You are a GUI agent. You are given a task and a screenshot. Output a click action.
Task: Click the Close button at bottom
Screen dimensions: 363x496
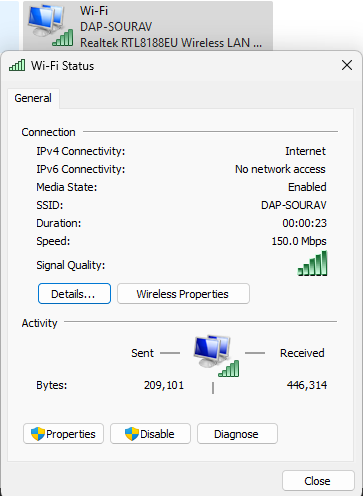(x=318, y=481)
